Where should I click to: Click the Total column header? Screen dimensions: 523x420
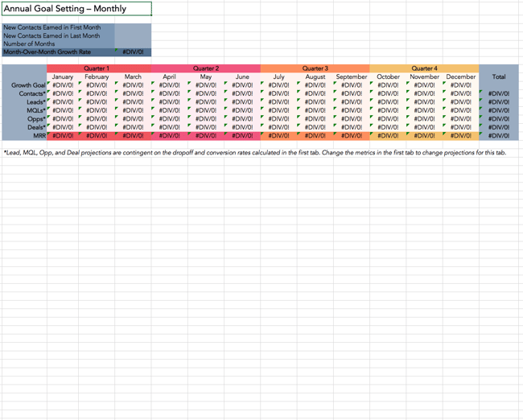[x=499, y=76]
